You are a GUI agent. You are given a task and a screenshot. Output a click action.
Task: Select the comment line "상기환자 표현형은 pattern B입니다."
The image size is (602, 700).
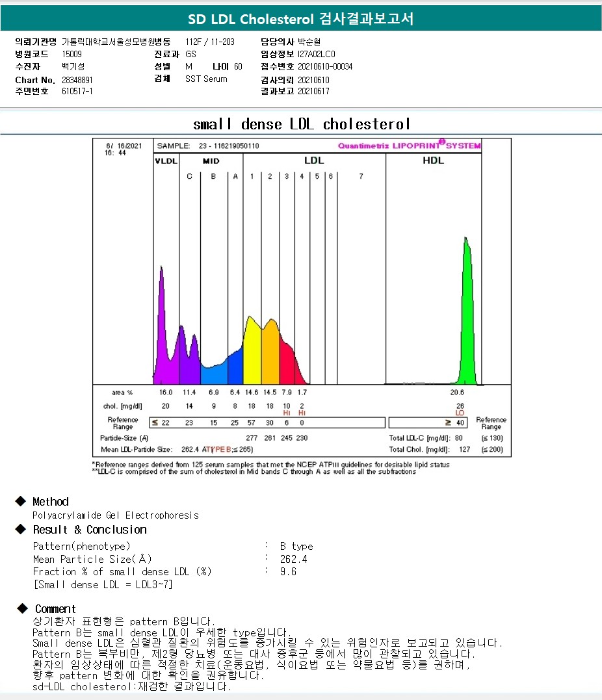tap(124, 621)
